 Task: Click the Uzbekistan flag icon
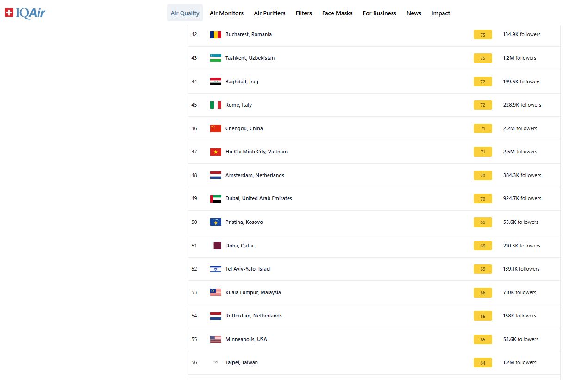[x=215, y=58]
